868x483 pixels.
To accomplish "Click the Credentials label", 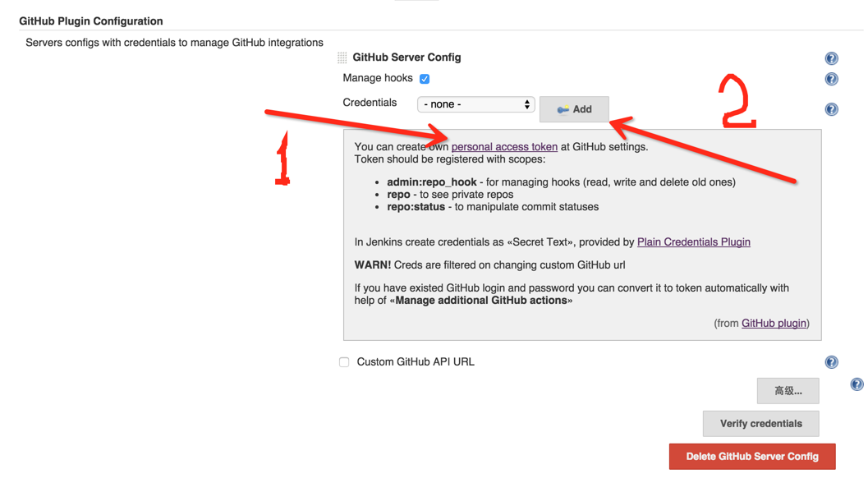I will point(370,103).
